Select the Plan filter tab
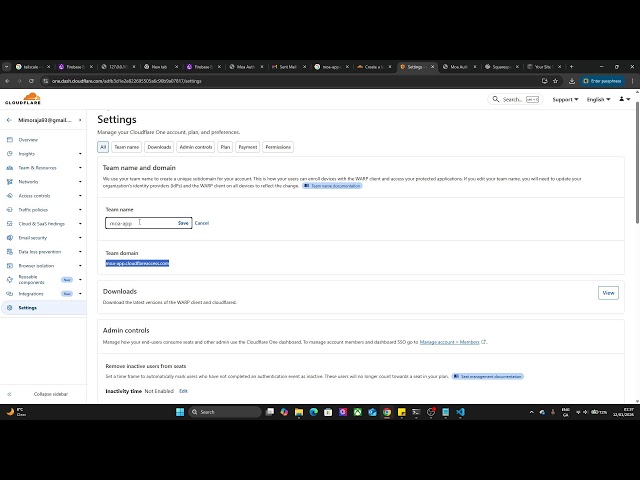The image size is (640, 480). [x=225, y=147]
